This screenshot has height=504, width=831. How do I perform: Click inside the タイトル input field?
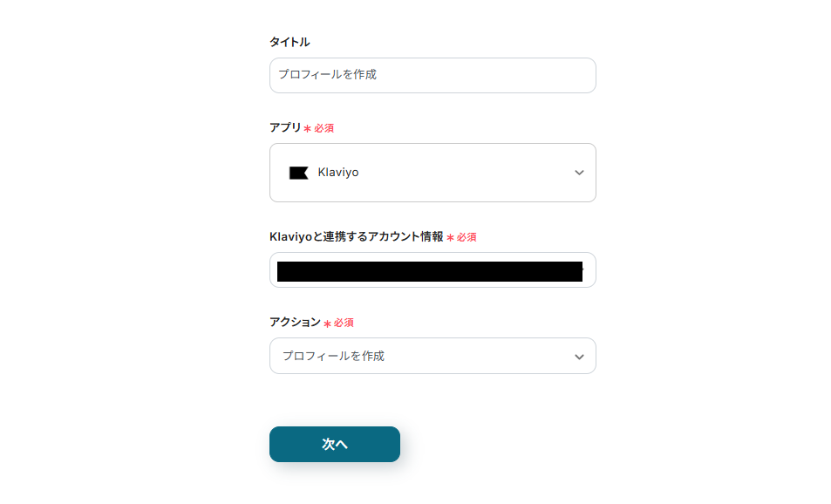[x=433, y=75]
